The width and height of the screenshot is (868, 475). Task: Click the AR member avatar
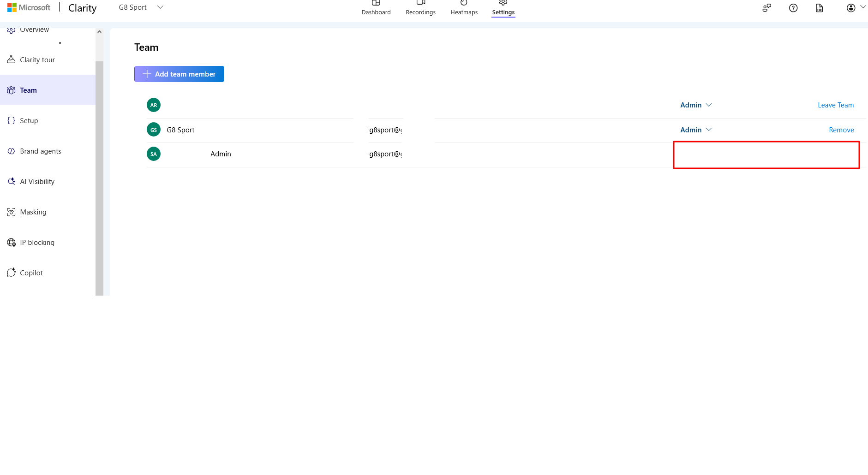click(154, 105)
